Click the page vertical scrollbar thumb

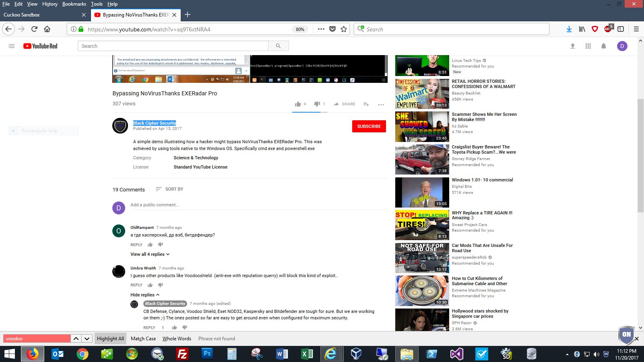[x=640, y=155]
